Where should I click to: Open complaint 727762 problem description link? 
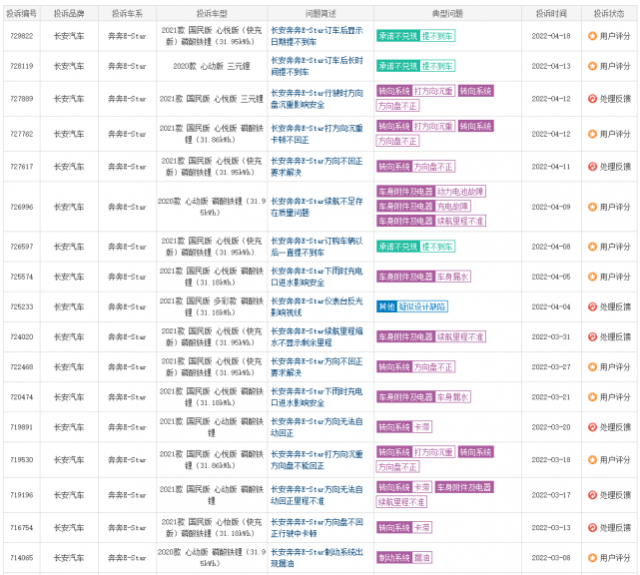317,134
